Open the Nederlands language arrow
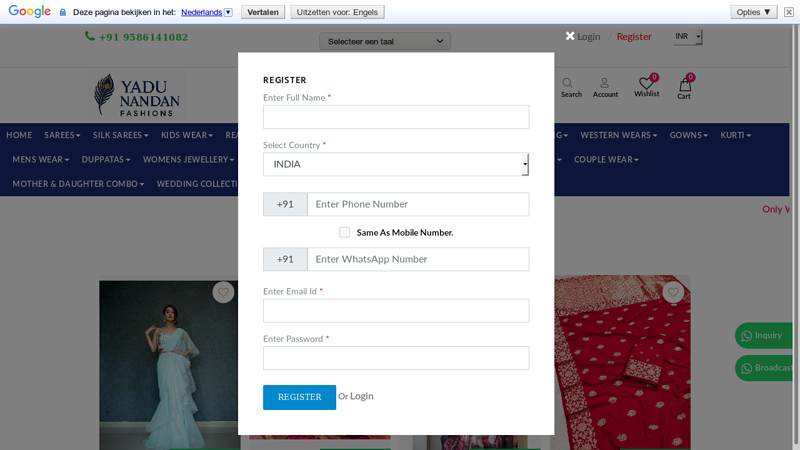The width and height of the screenshot is (800, 450). coord(228,12)
